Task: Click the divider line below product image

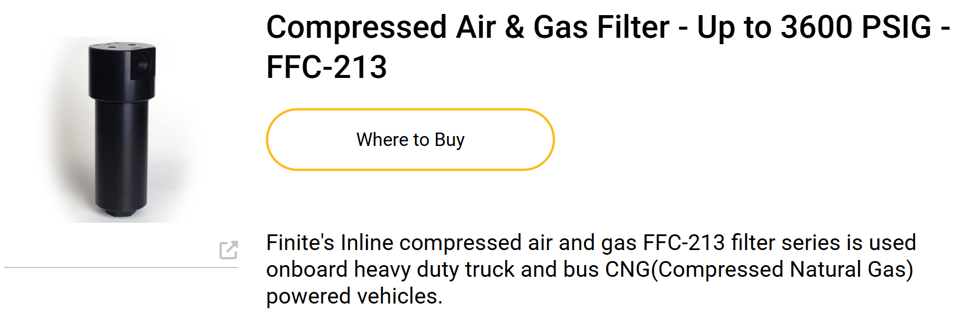Action: coord(121,267)
